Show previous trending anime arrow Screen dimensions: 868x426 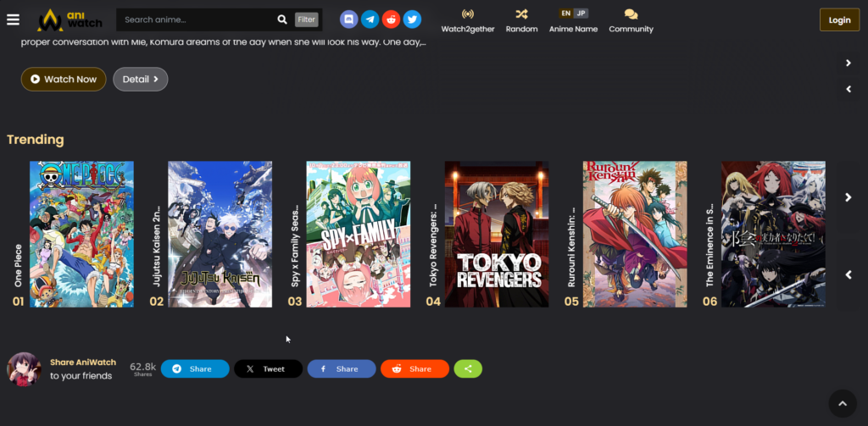click(848, 275)
